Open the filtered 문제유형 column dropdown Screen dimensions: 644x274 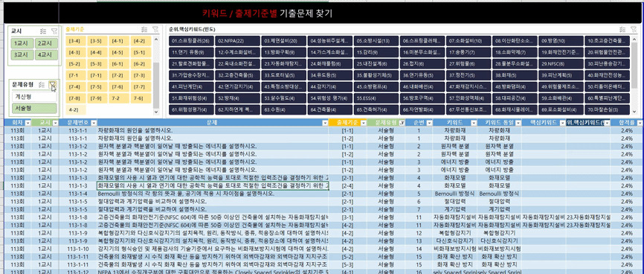(402, 123)
